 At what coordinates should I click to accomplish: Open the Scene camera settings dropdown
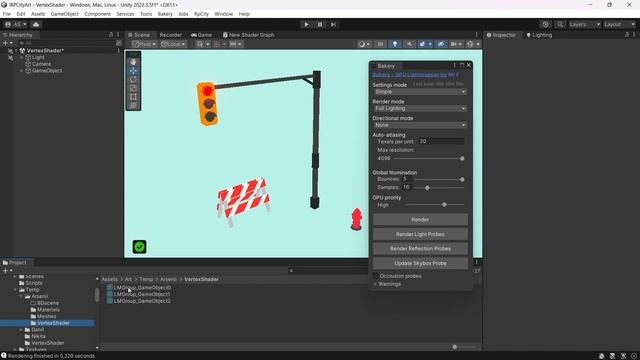pos(456,44)
